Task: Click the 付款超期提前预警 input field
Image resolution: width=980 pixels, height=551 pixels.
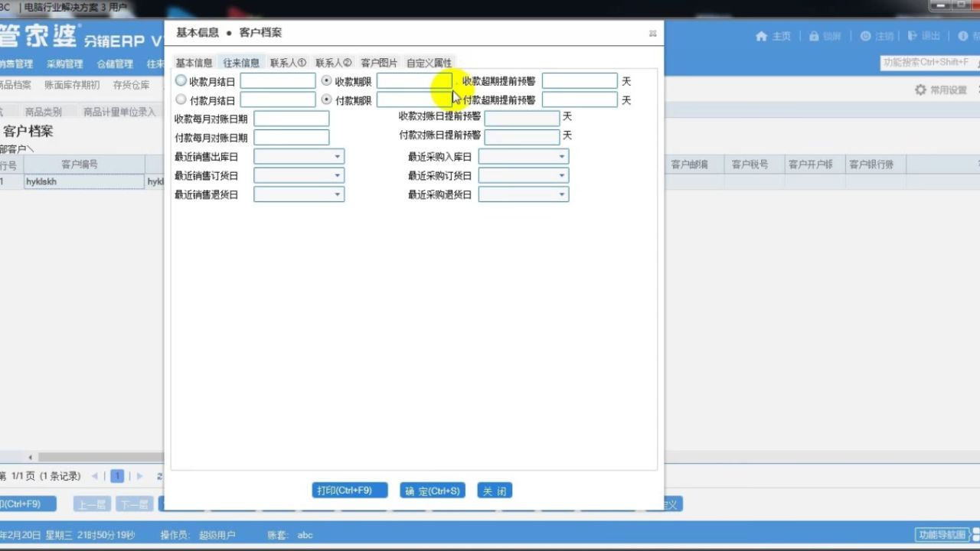Action: point(580,99)
